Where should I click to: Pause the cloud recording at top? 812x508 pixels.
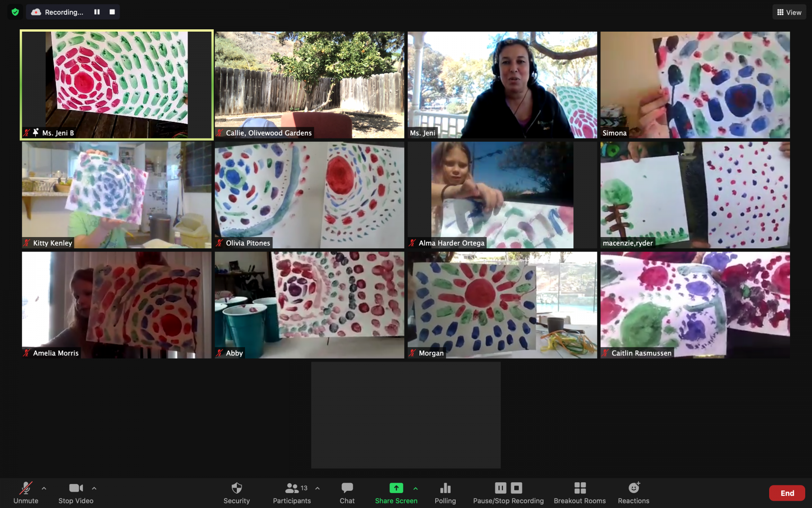pyautogui.click(x=97, y=12)
